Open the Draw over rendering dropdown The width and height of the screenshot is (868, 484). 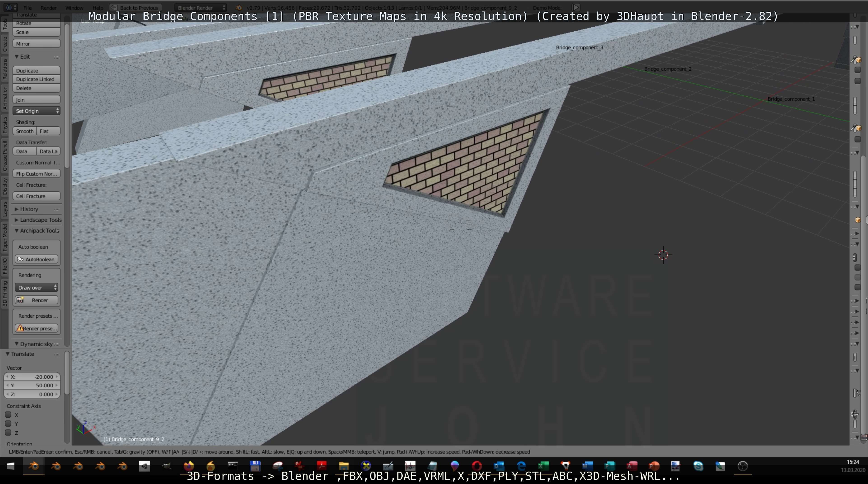point(36,288)
